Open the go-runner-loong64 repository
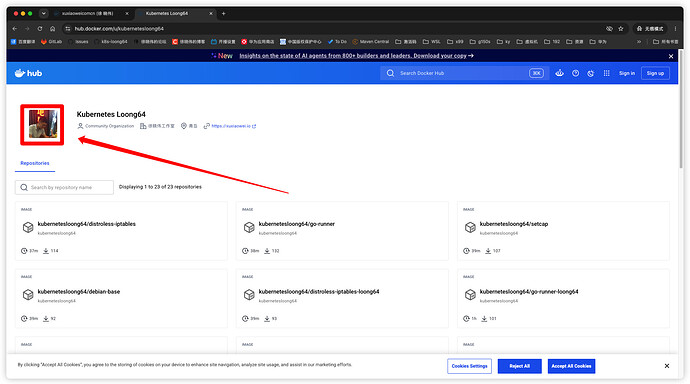 [x=529, y=292]
